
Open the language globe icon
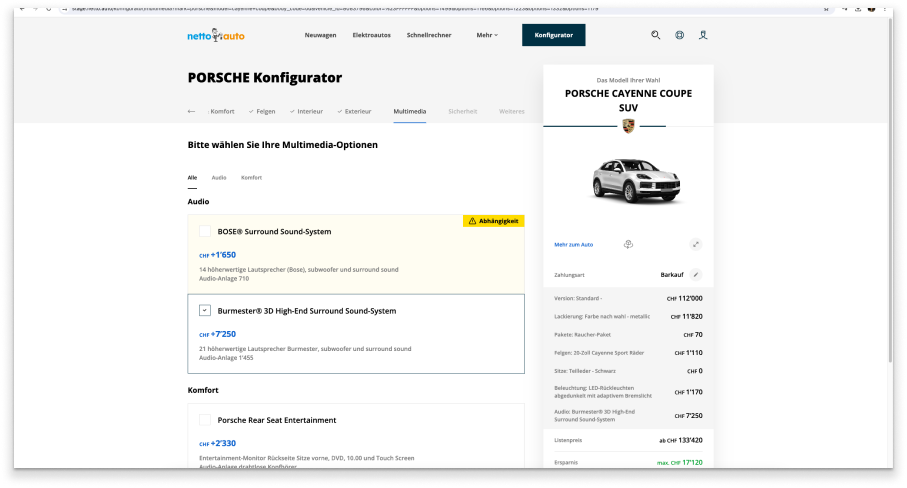680,35
